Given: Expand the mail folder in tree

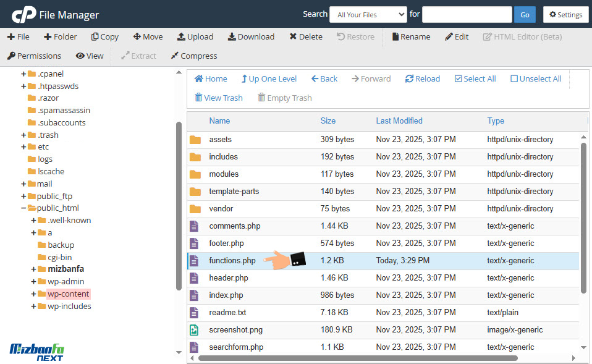Looking at the screenshot, I should 23,184.
